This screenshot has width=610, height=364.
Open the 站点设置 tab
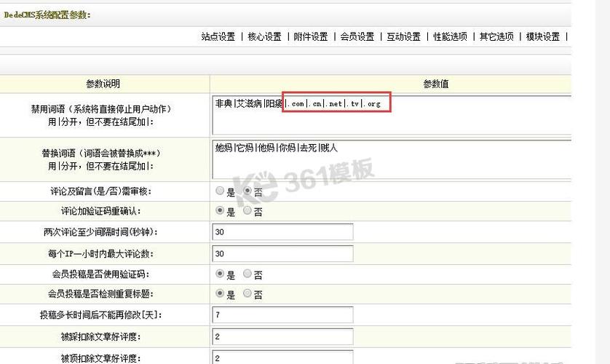click(218, 37)
